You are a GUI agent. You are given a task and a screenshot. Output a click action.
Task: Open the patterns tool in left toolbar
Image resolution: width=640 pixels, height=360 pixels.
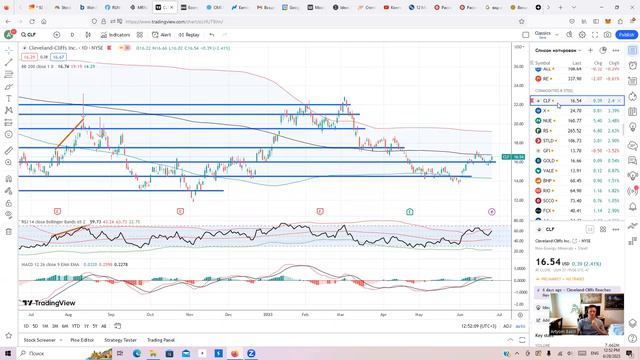click(9, 110)
